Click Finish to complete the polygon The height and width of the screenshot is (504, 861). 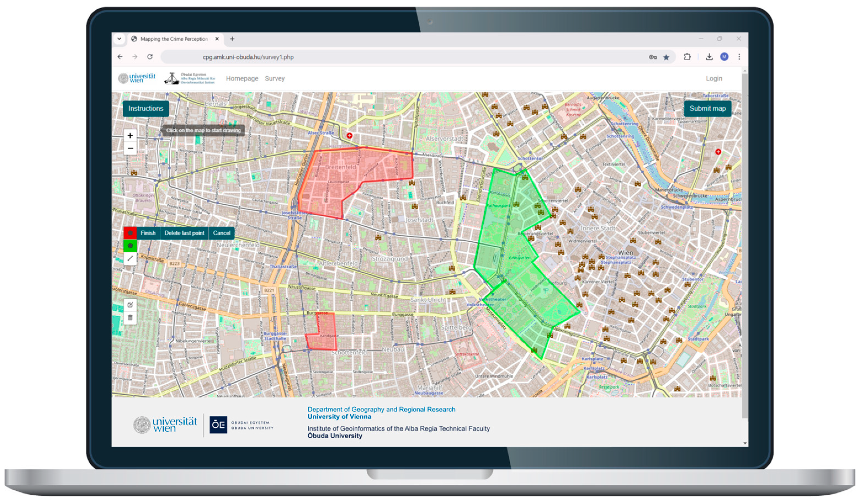tap(148, 233)
